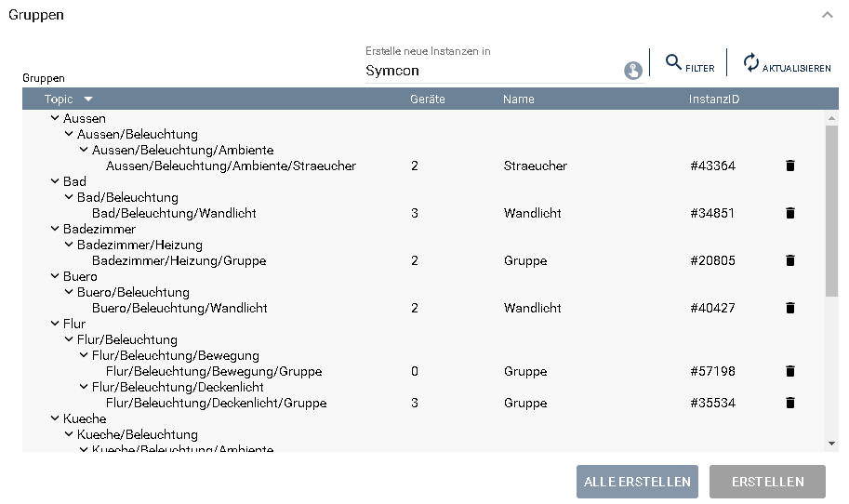Click the InstanzID value #43364

pos(712,166)
